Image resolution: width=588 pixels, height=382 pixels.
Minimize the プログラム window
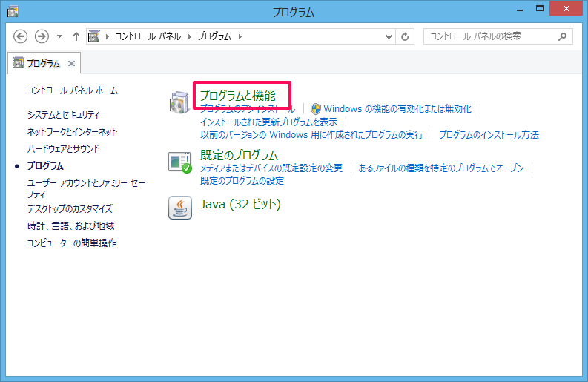pyautogui.click(x=520, y=10)
